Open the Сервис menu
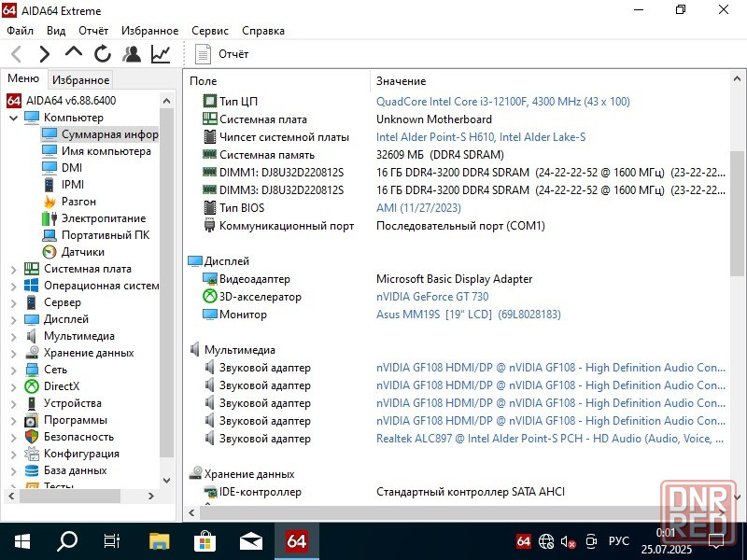747x560 pixels. click(210, 31)
